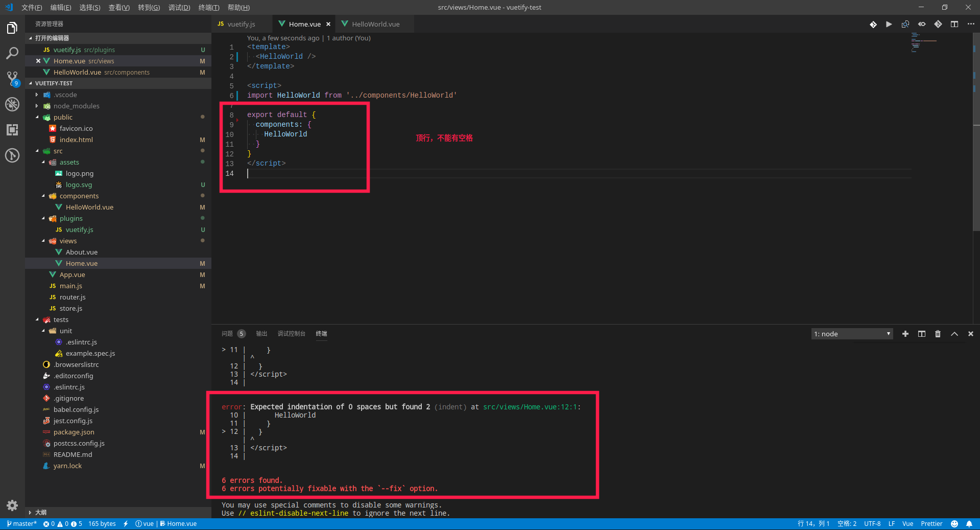Click the minimap code preview
The image size is (980, 530).
coord(924,43)
